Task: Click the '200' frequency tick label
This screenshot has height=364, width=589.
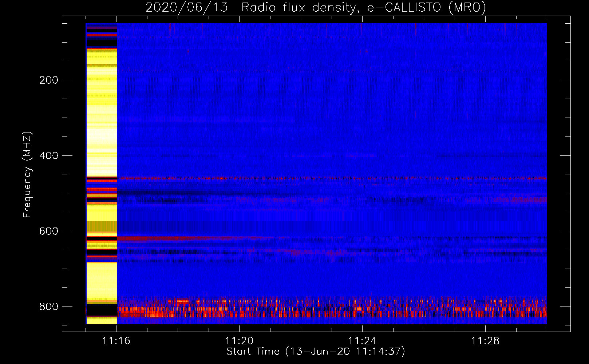Action: pos(49,80)
